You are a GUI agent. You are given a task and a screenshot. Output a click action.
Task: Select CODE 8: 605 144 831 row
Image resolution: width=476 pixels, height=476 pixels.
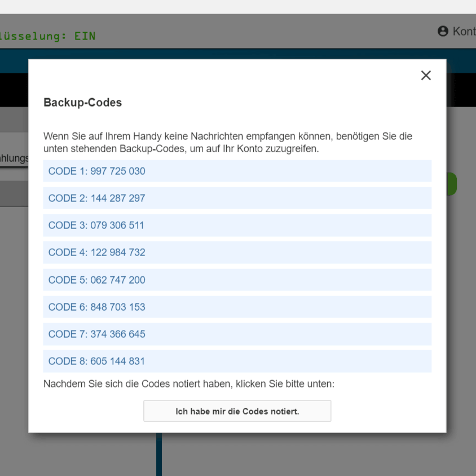237,362
